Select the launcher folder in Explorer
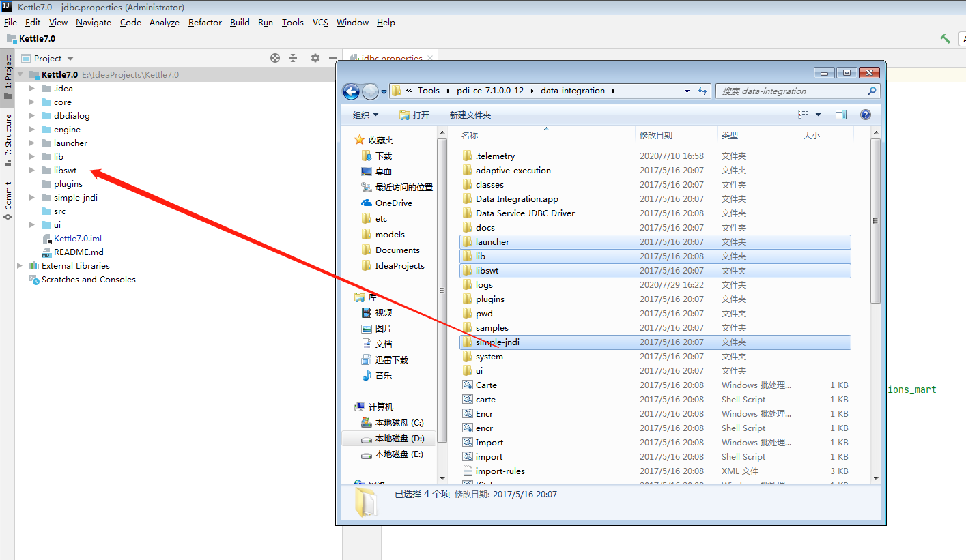966x560 pixels. point(492,241)
